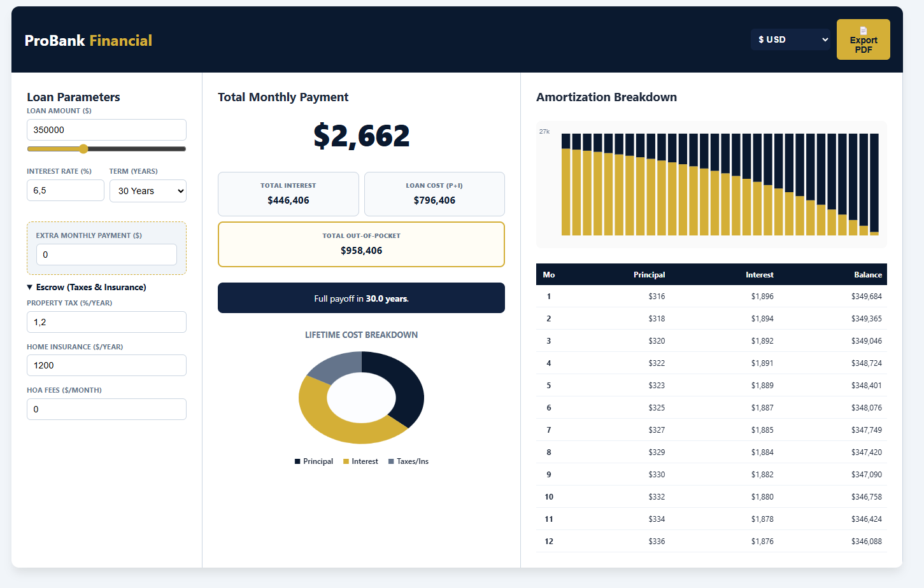Click the $347,749 balance cell

pyautogui.click(x=867, y=430)
